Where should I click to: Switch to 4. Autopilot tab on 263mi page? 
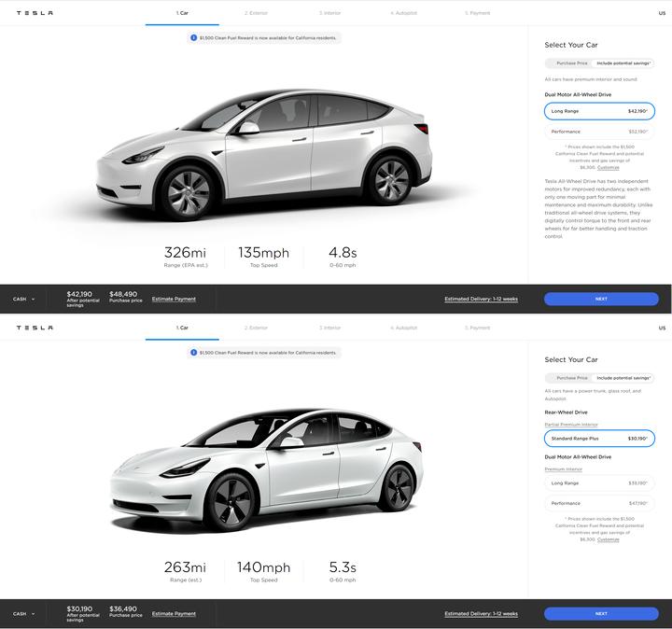(x=404, y=328)
